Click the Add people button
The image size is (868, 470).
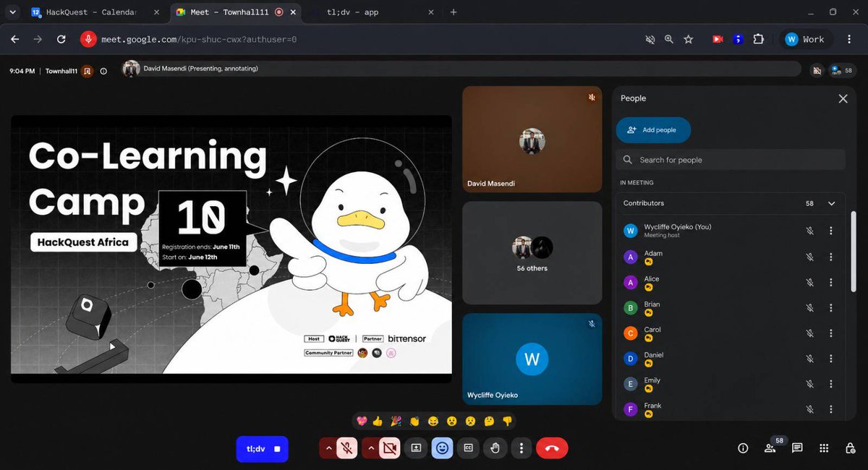click(x=653, y=130)
